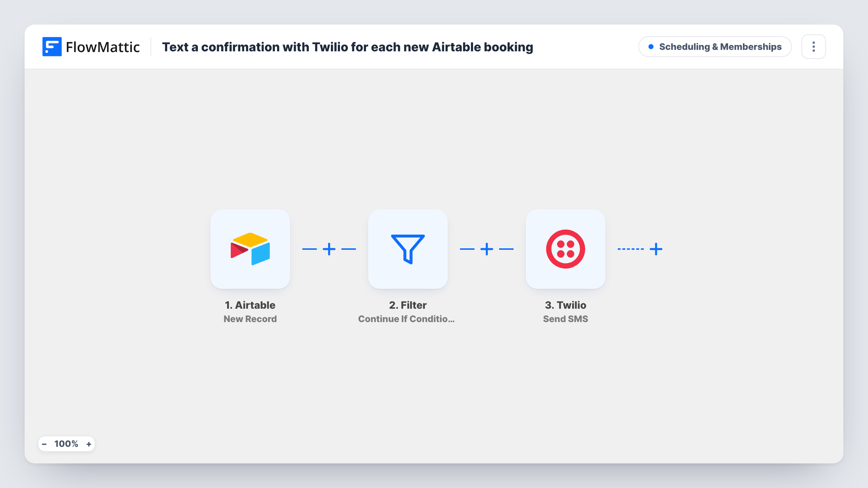Open the three-dot options menu
The image size is (868, 488).
[813, 47]
